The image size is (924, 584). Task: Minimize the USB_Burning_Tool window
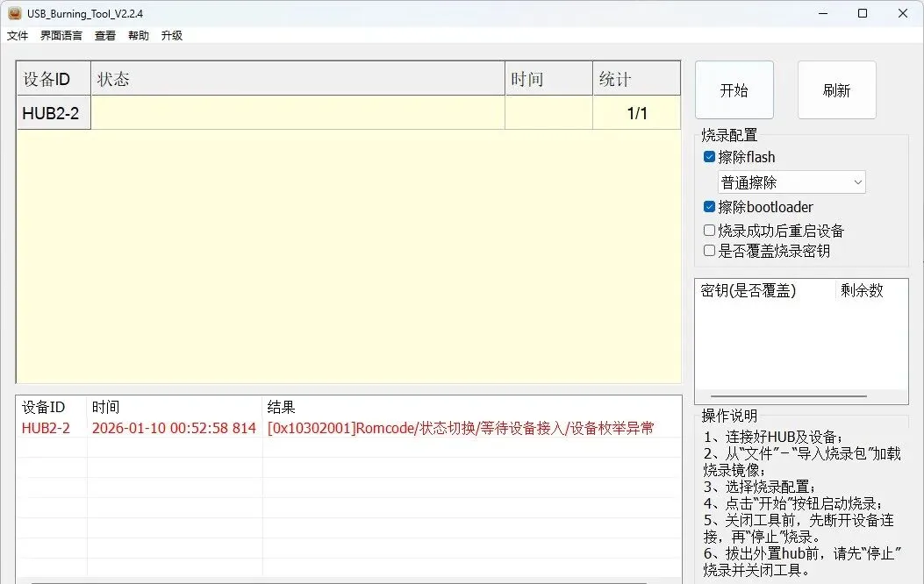pos(823,13)
